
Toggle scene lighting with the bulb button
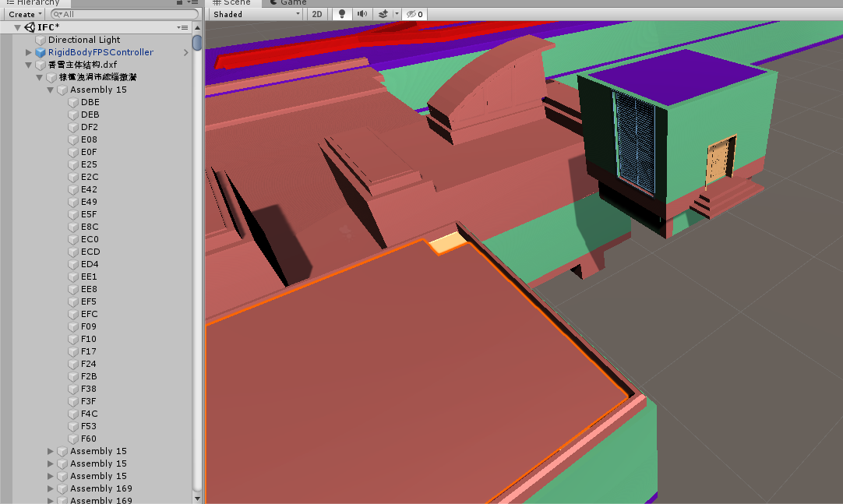[x=341, y=13]
